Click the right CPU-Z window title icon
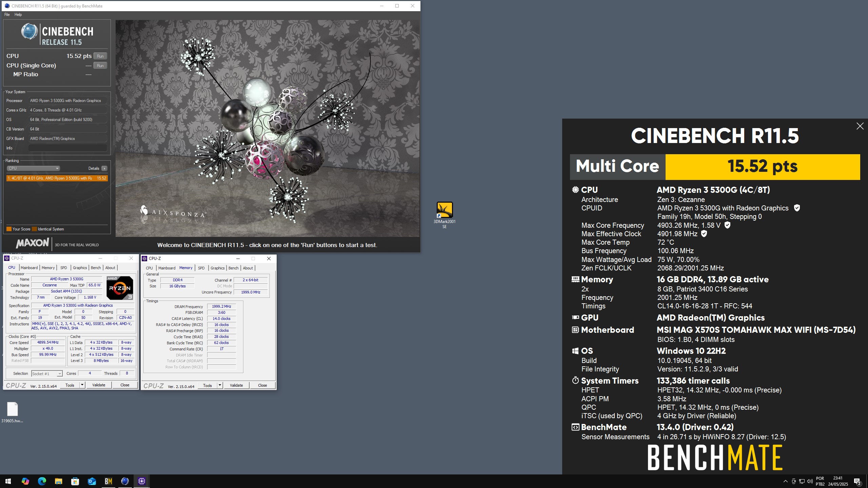 click(x=144, y=259)
